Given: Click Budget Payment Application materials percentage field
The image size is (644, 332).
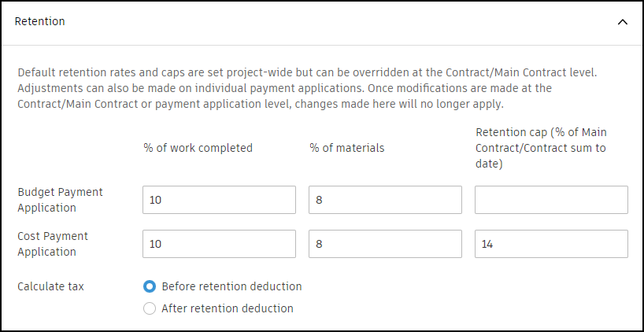Looking at the screenshot, I should (385, 200).
